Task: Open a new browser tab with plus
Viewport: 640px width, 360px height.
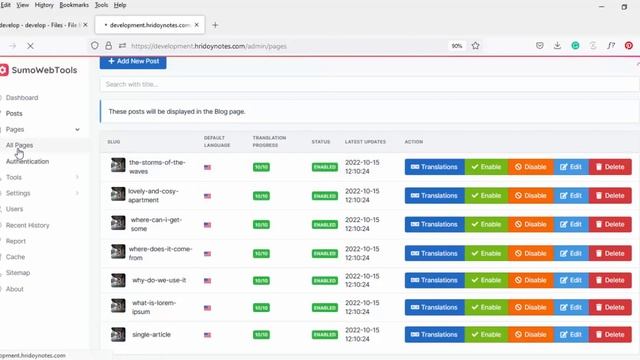Action: (215, 25)
